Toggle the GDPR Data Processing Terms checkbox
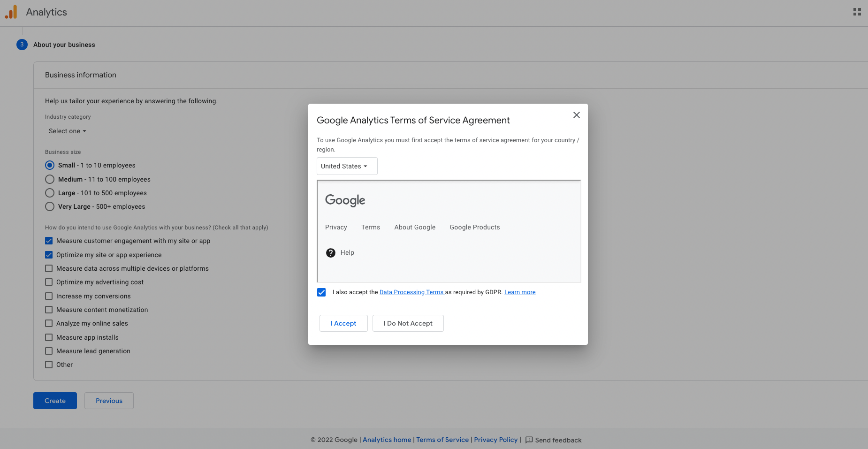Screen dimensions: 868x449 pyautogui.click(x=321, y=292)
